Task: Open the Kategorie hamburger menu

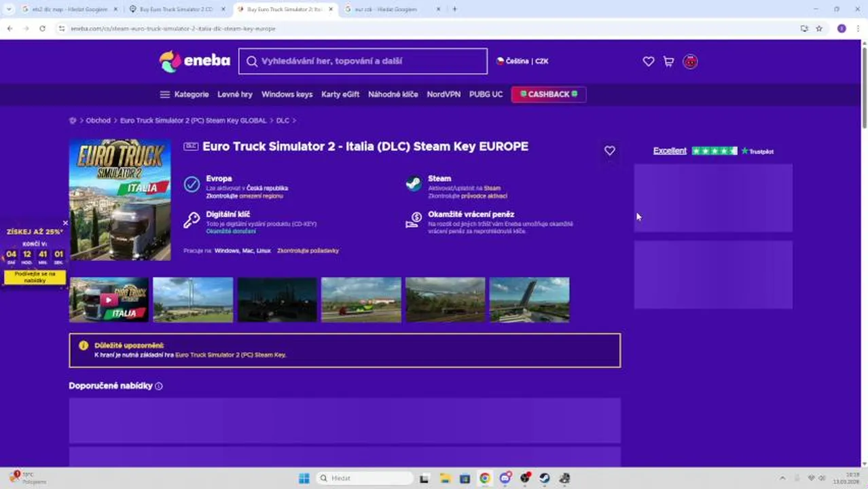Action: coord(184,94)
